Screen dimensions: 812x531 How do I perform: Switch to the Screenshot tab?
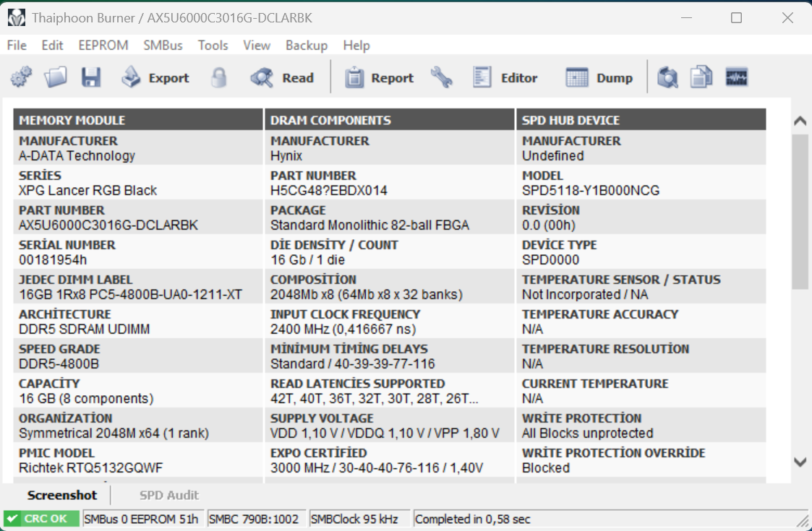click(x=61, y=496)
